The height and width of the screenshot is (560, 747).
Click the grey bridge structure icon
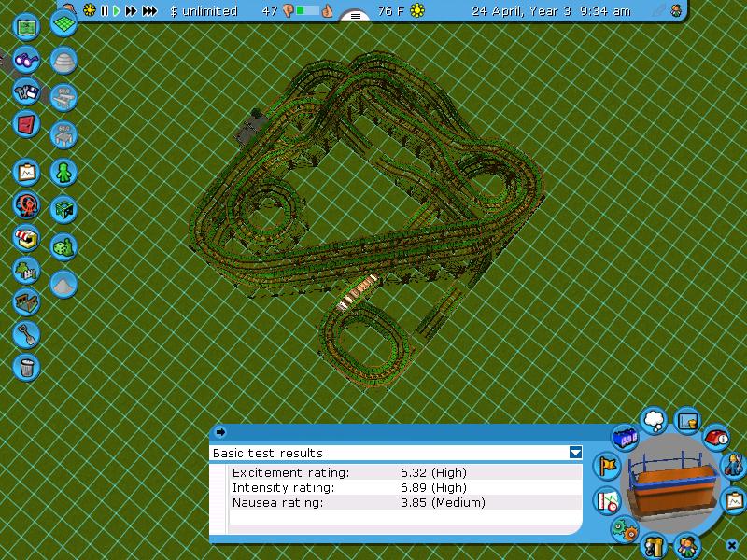click(63, 98)
